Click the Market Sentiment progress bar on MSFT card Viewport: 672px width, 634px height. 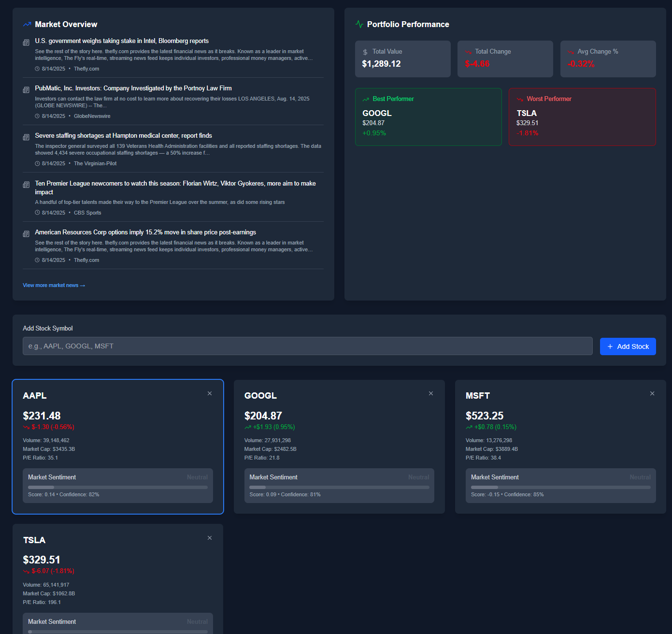pyautogui.click(x=560, y=487)
